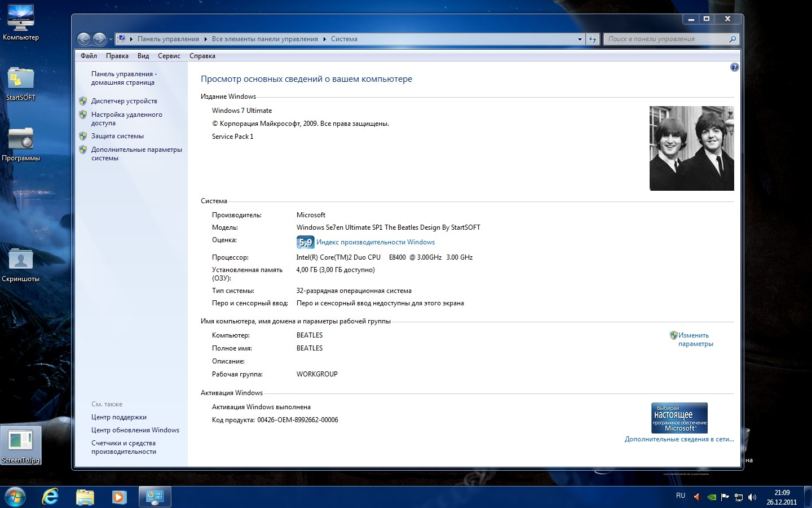
Task: Click the blue help question mark icon
Action: pyautogui.click(x=734, y=67)
